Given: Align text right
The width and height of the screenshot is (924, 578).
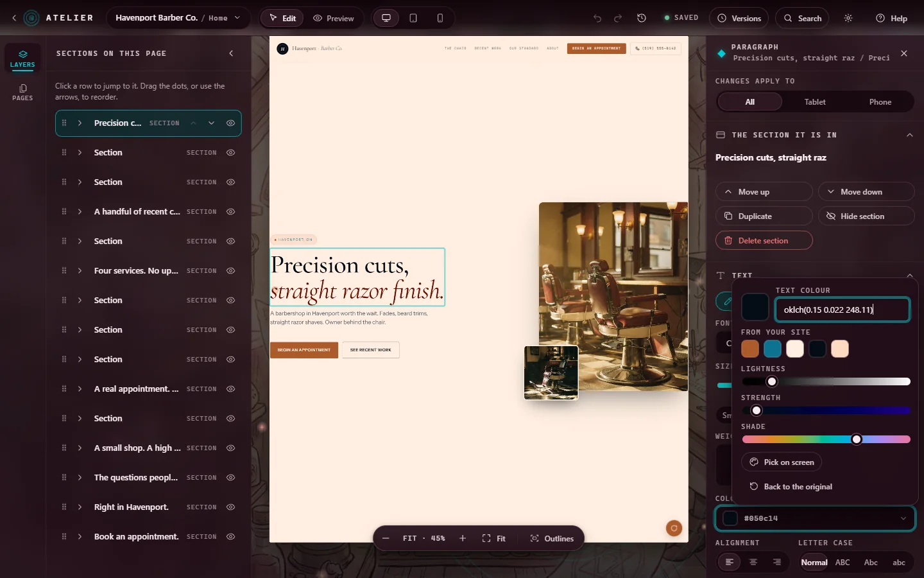Looking at the screenshot, I should pyautogui.click(x=777, y=562).
